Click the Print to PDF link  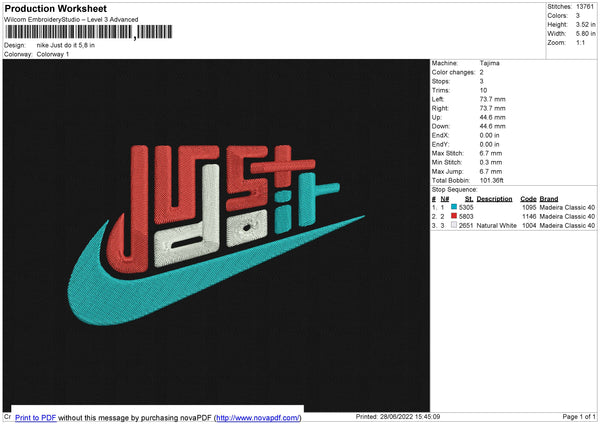pyautogui.click(x=36, y=417)
